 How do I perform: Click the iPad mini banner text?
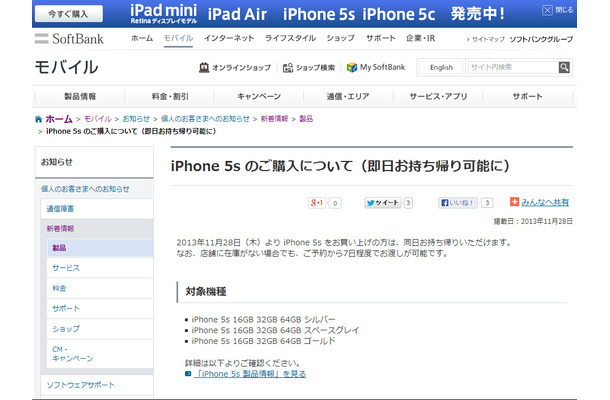164,13
